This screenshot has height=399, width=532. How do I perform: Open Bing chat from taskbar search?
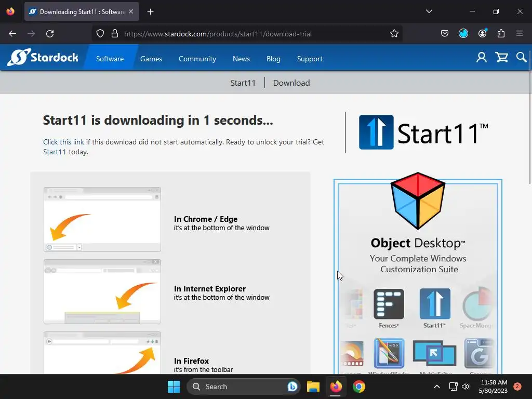pyautogui.click(x=292, y=387)
